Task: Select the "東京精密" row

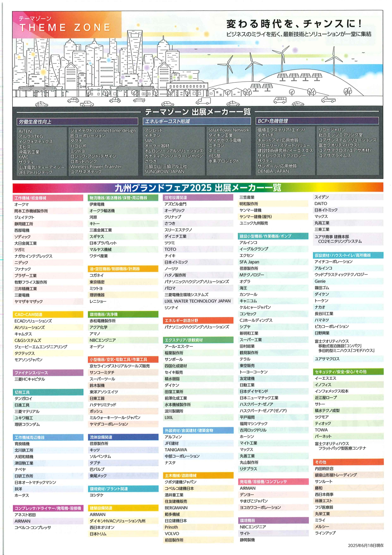Action: coord(123,282)
